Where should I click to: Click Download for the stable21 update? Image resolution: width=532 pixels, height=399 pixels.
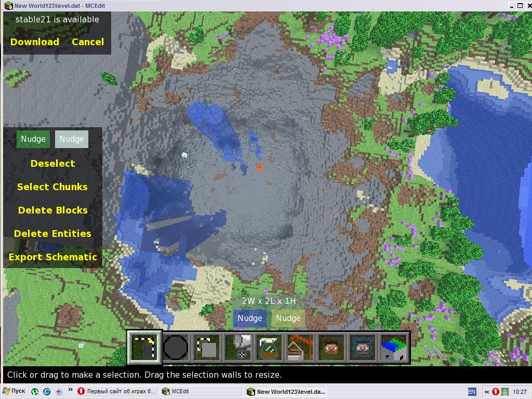coord(35,42)
